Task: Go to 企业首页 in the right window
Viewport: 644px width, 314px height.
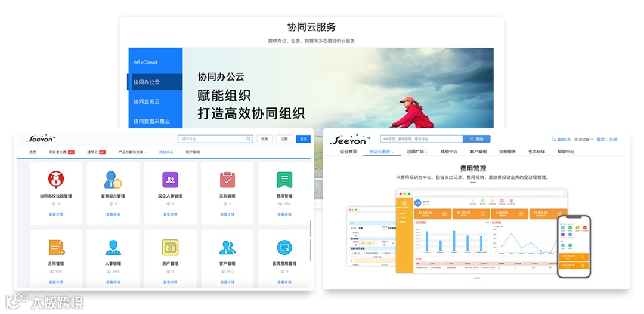Action: coord(348,152)
